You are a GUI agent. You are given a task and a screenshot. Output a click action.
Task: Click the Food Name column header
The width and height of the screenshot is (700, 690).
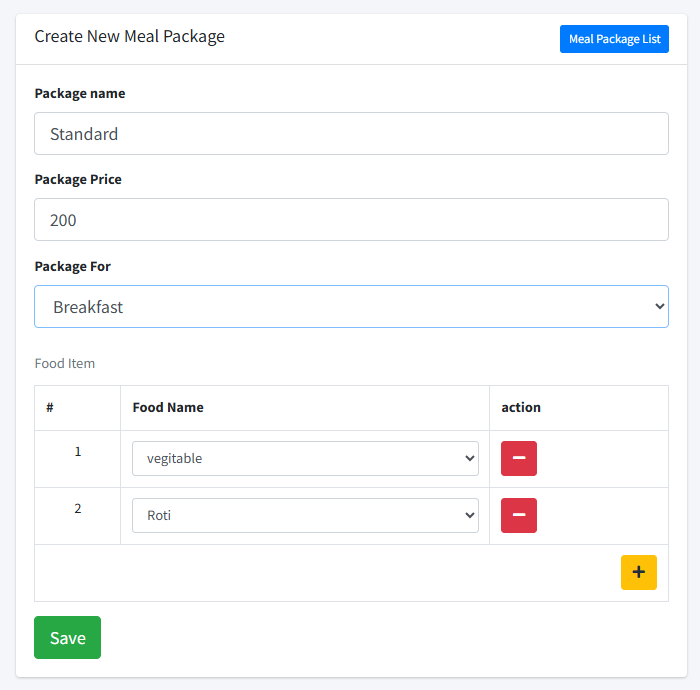coord(168,408)
